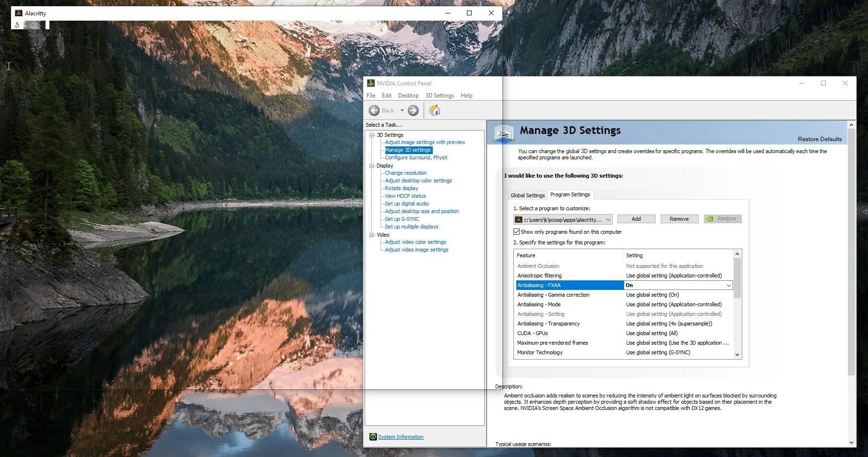Open the System Information link
This screenshot has height=457, width=868.
[401, 437]
